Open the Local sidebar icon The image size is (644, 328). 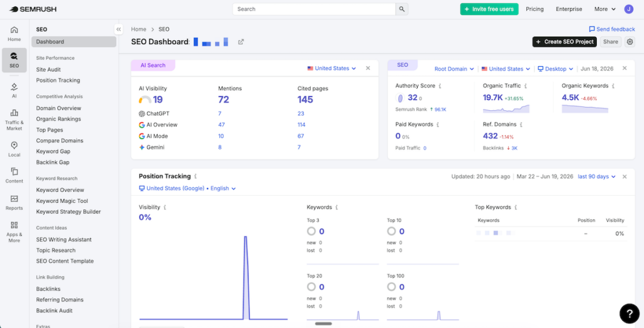[14, 150]
